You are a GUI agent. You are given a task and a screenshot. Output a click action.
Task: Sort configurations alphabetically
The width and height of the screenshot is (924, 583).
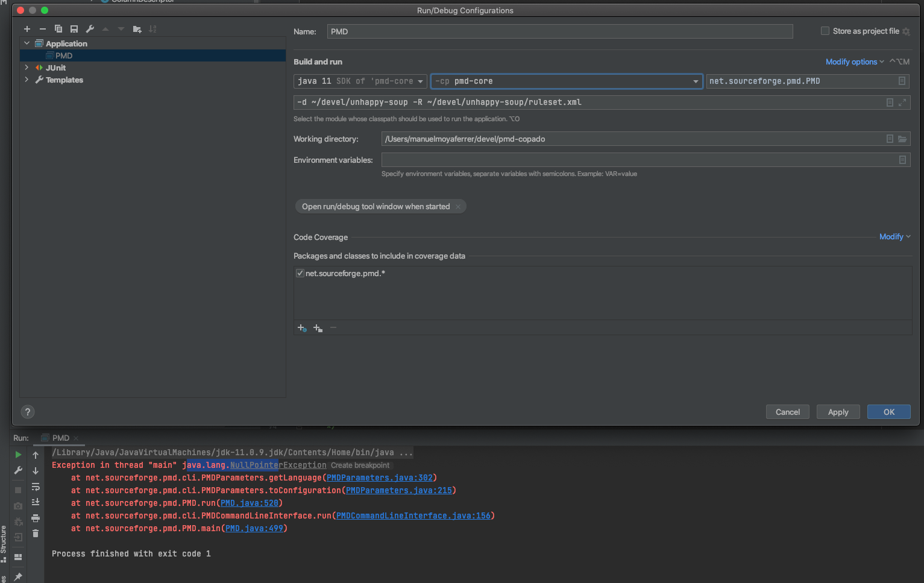coord(153,28)
